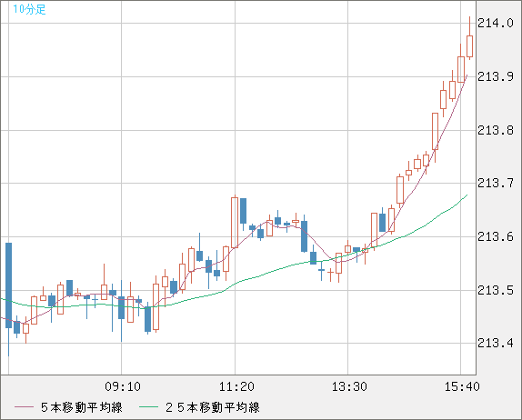Click the 213.4 price axis label
The image size is (522, 420).
pos(496,343)
